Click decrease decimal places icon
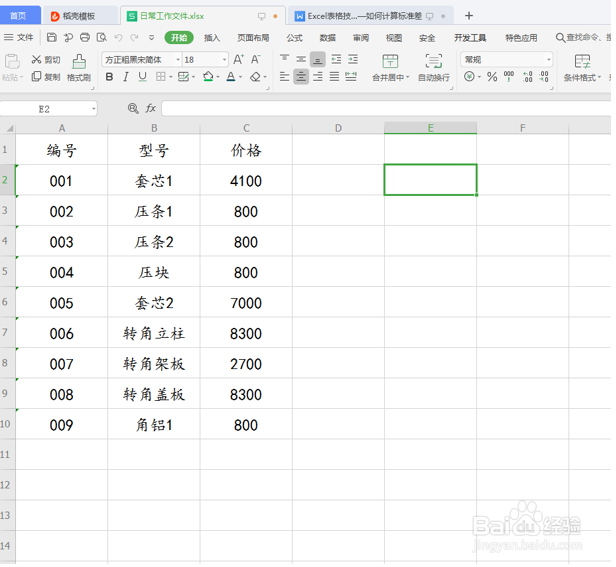616x567 pixels. pos(544,77)
